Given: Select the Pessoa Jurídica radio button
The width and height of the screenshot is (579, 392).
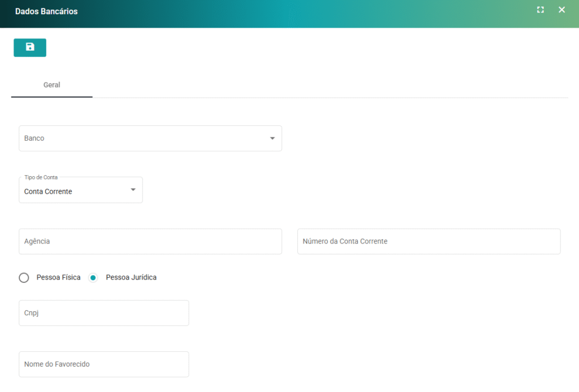Looking at the screenshot, I should [93, 278].
